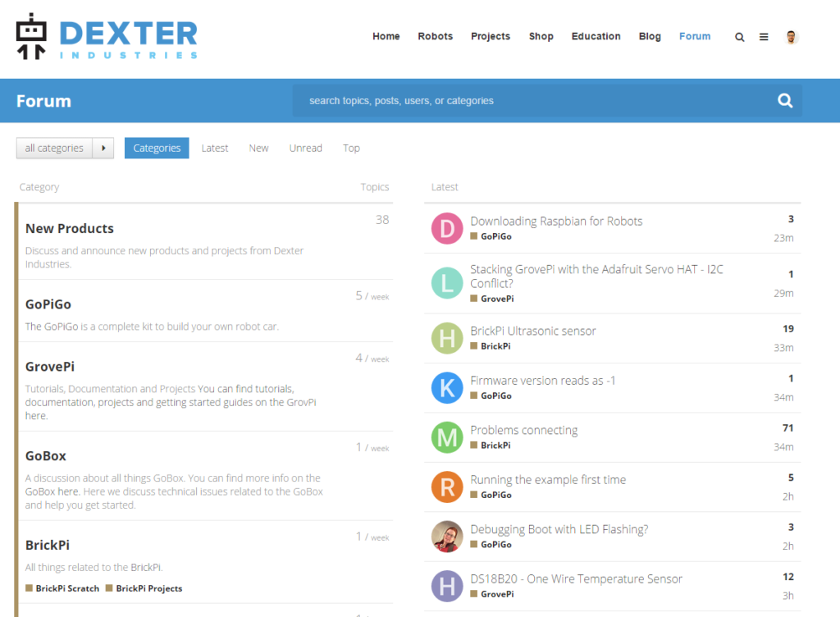Select the Unread tab
The width and height of the screenshot is (840, 617).
305,149
